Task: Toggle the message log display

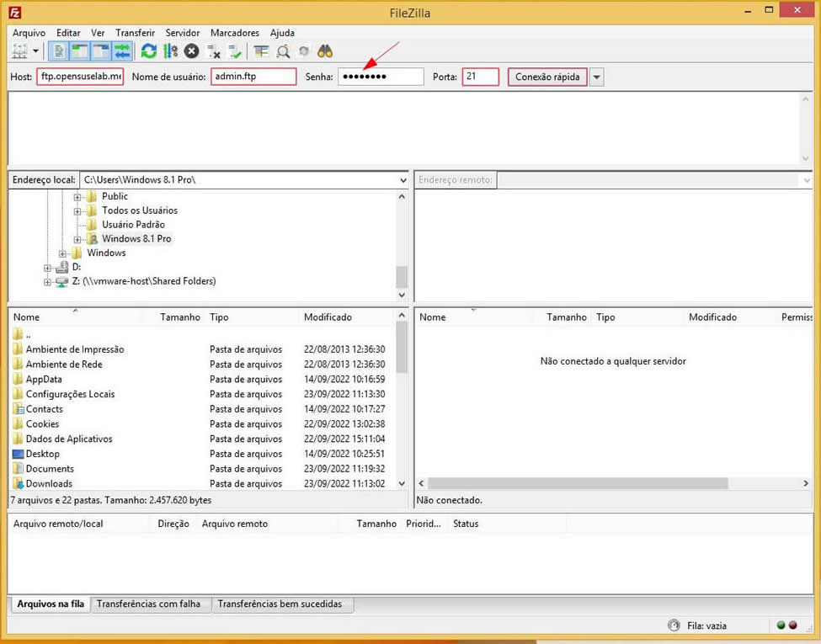Action: (59, 51)
